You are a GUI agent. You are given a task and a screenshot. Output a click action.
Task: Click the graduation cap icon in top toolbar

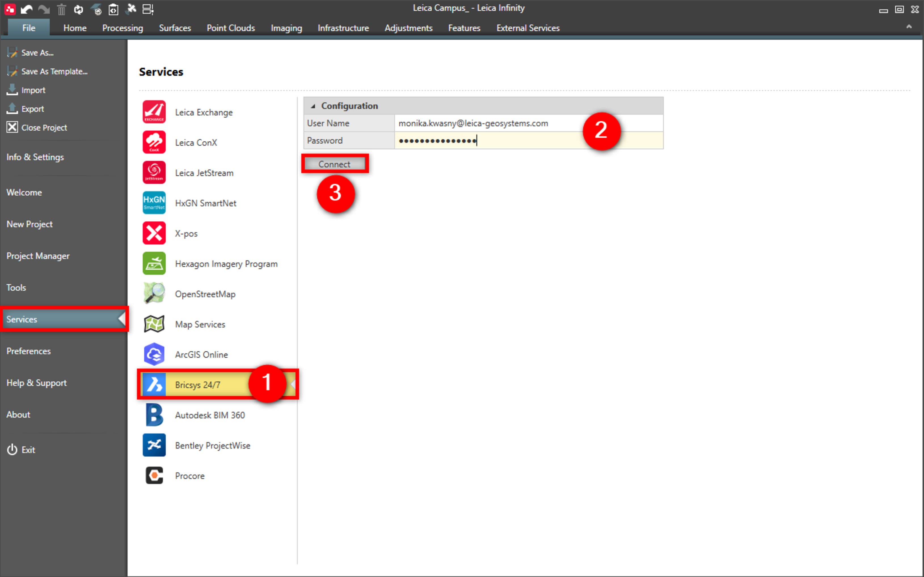(96, 9)
